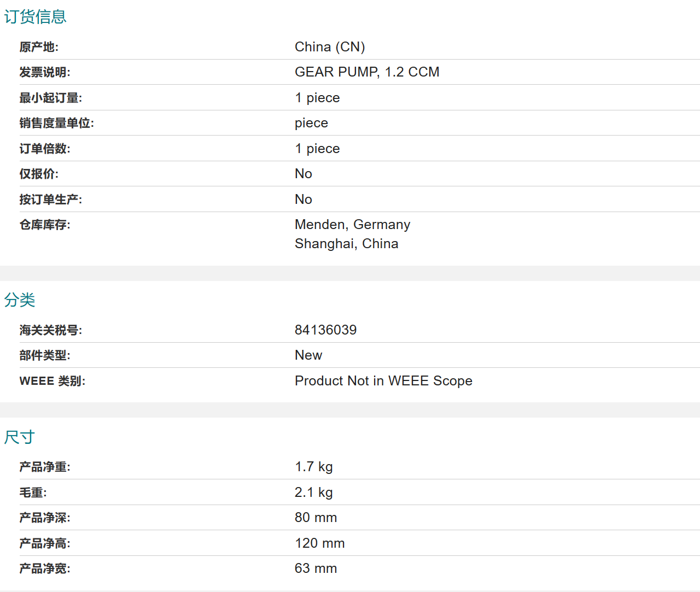Click the GEAR PUMP, 1.2 CCM description
The height and width of the screenshot is (592, 700).
(367, 72)
